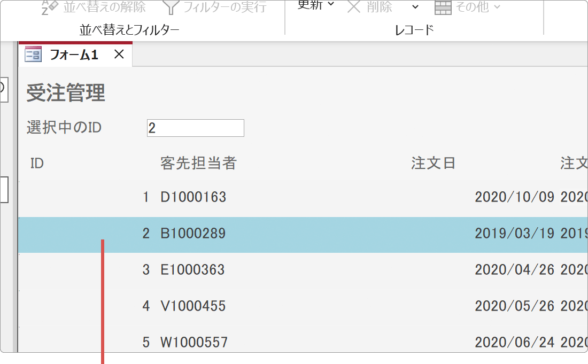Click the フィルターの実行 funnel icon

coord(171,6)
